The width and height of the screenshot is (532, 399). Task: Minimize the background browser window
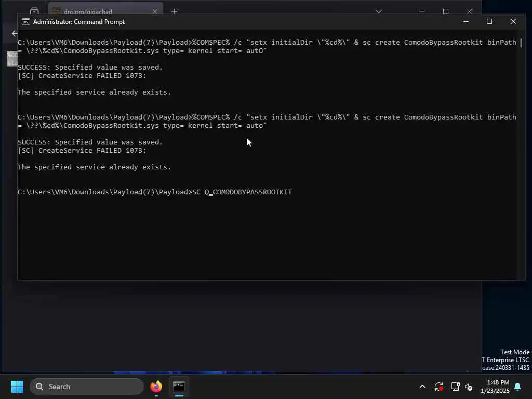coord(422,11)
